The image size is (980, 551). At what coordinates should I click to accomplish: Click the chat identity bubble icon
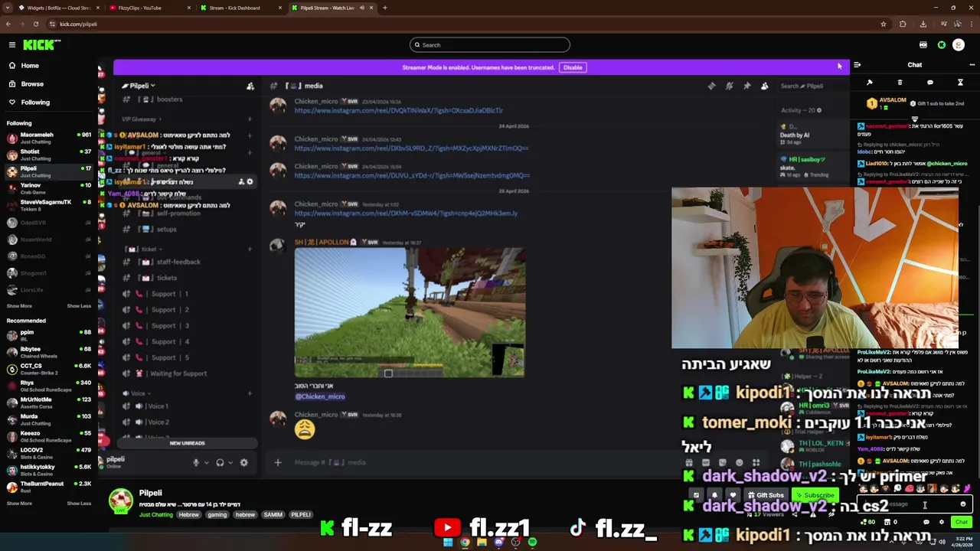pos(926,523)
